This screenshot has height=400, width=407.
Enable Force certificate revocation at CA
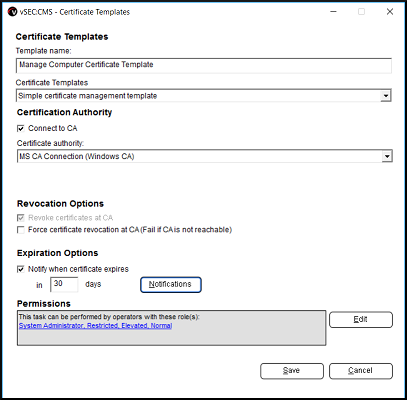click(21, 230)
